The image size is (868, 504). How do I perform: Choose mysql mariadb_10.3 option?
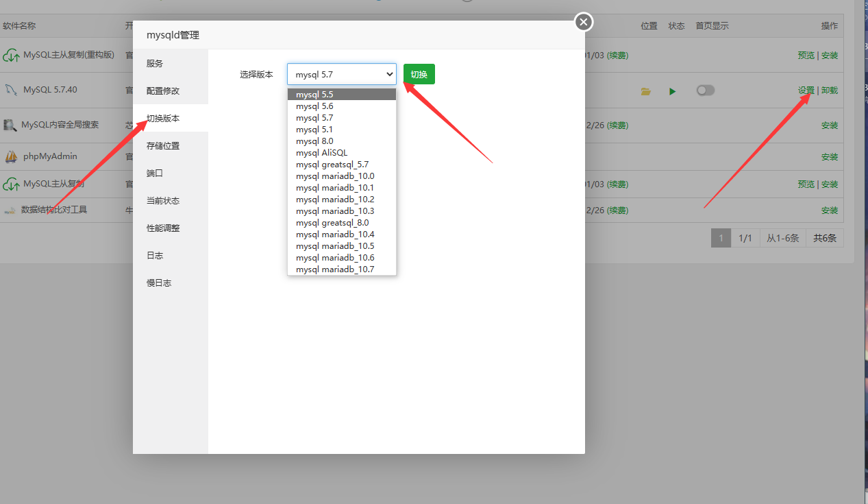(342, 211)
